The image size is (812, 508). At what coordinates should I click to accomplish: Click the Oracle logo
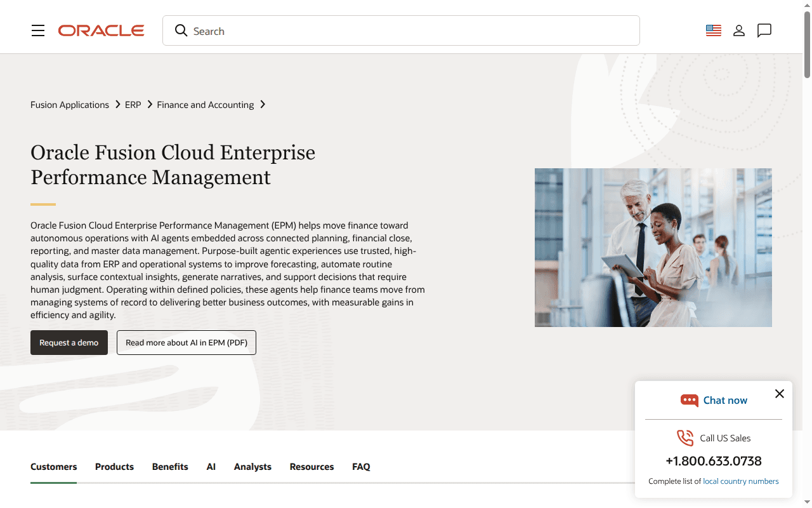coord(101,30)
